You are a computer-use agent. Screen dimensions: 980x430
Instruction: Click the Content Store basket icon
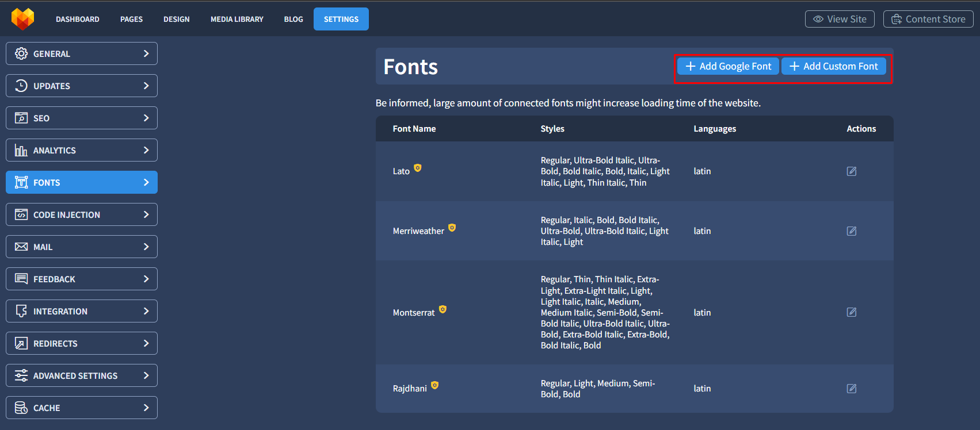click(897, 20)
